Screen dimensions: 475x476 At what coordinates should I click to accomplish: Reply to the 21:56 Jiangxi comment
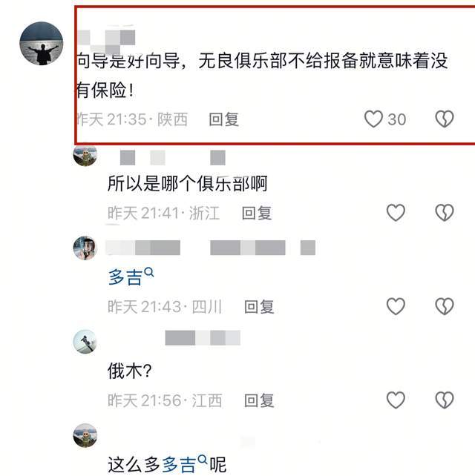click(x=259, y=400)
